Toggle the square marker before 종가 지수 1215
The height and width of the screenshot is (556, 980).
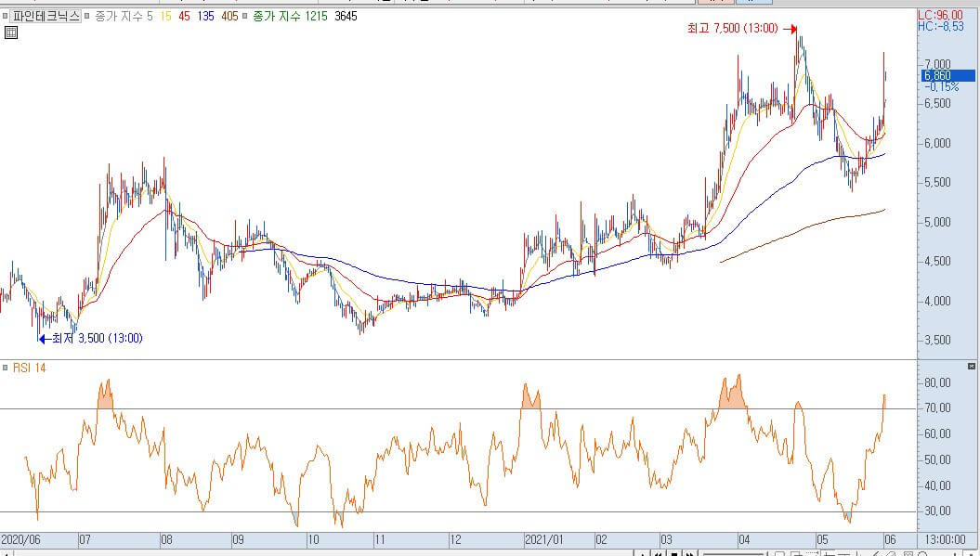(x=245, y=16)
